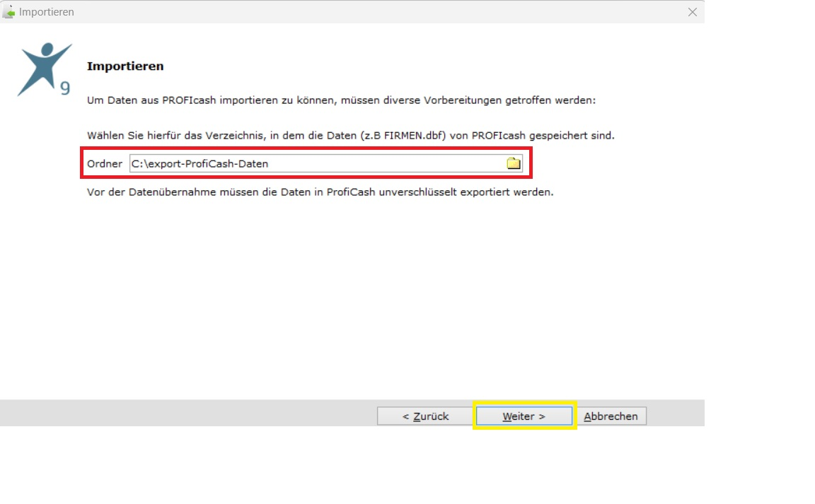Screen dimensions: 815x504
Task: Click the FIRMEN.dbf example file name
Action: [x=415, y=136]
